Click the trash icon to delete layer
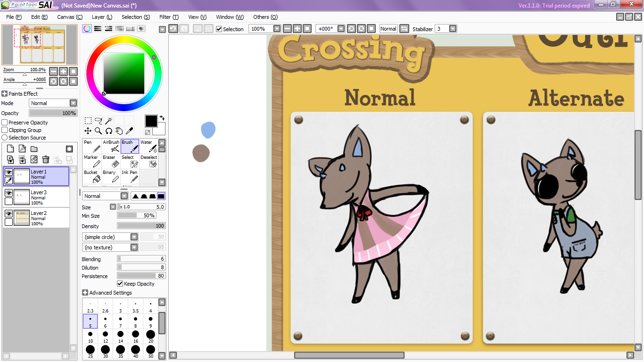 click(x=46, y=160)
